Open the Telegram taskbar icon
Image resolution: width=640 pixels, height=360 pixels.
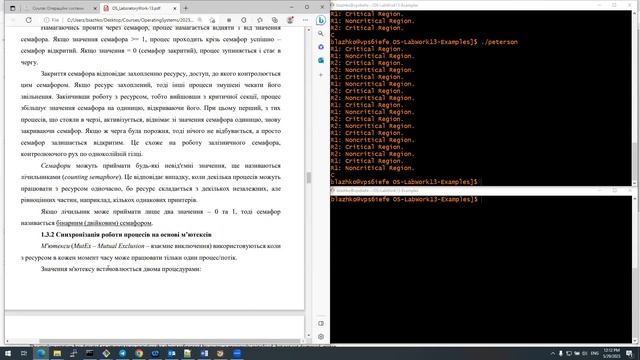point(122,353)
